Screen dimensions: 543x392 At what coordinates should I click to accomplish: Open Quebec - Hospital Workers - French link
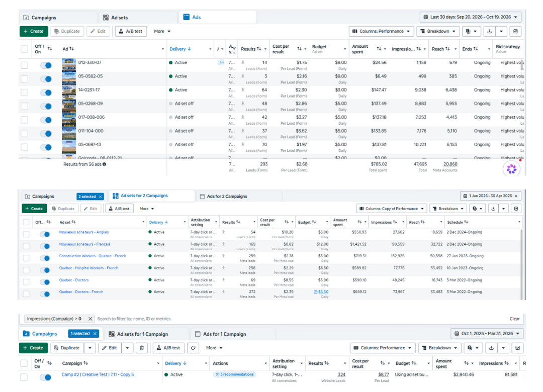(x=88, y=268)
